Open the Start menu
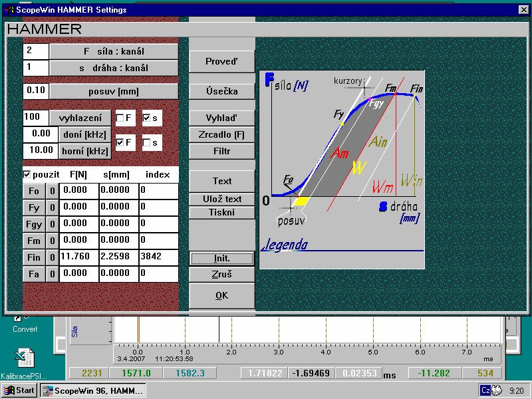The image size is (532, 399). point(19,390)
